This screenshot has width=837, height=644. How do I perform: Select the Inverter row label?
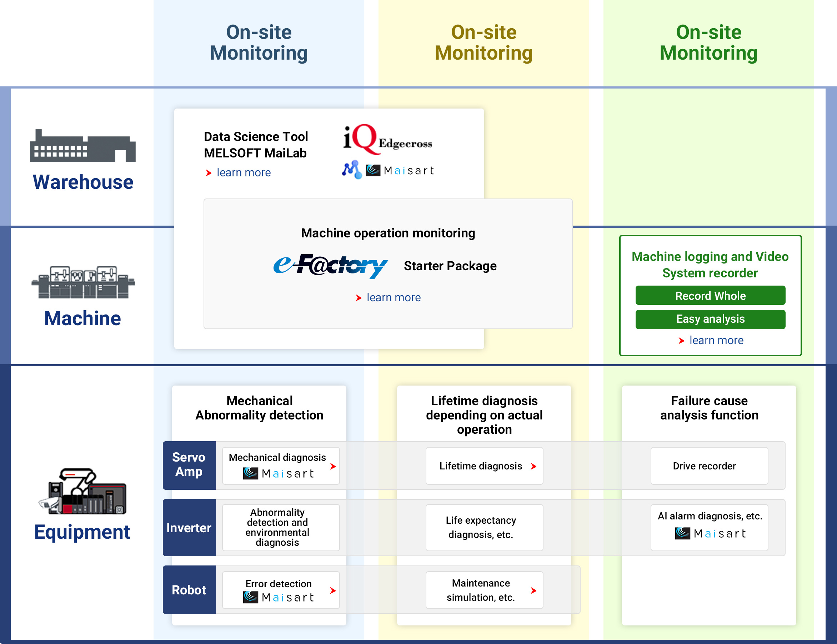pyautogui.click(x=189, y=528)
